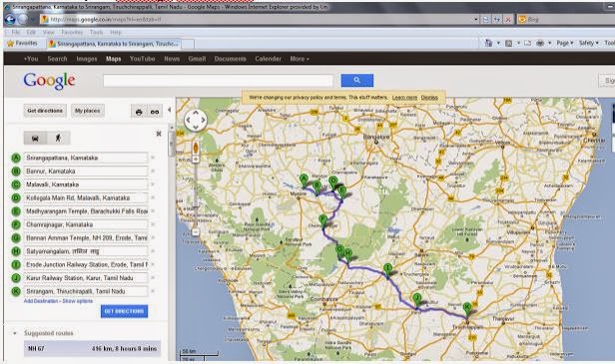This screenshot has height=364, width=615.
Task: Click the blue GET DIRECTIONS button
Action: pos(125,311)
